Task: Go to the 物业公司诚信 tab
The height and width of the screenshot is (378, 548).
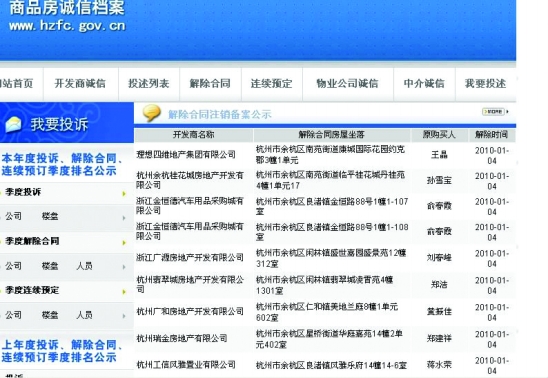Action: pyautogui.click(x=347, y=83)
